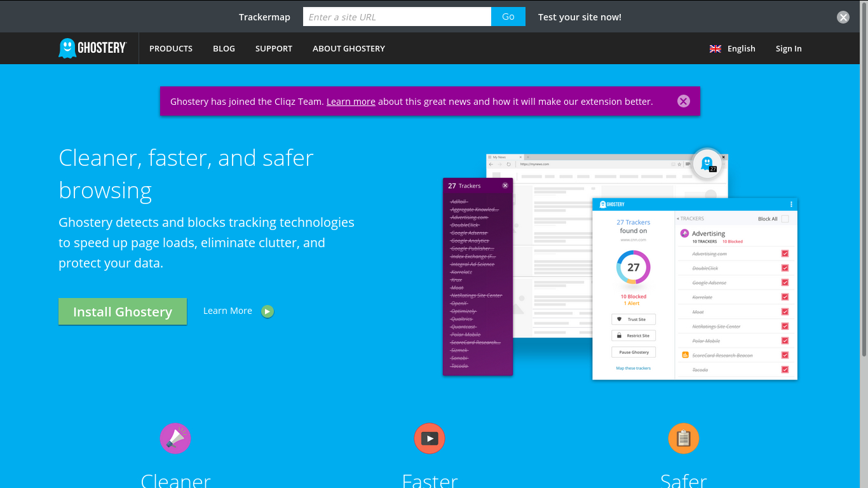868x488 pixels.
Task: Click the Cleaner megaphone icon
Action: click(175, 438)
